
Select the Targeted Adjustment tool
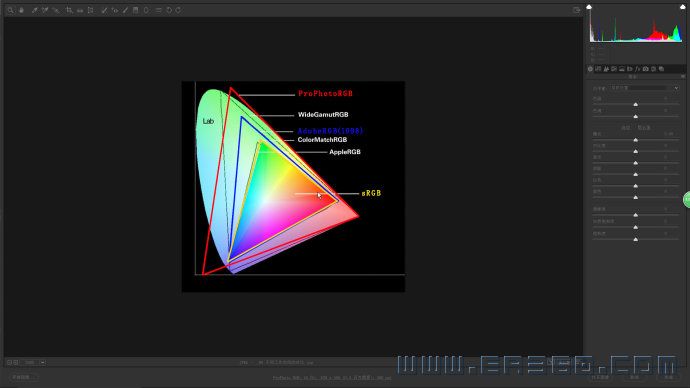pos(56,10)
